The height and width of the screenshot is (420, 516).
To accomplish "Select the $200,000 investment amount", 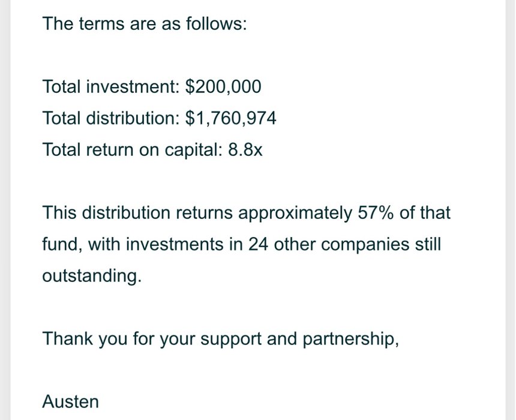I will pos(223,87).
